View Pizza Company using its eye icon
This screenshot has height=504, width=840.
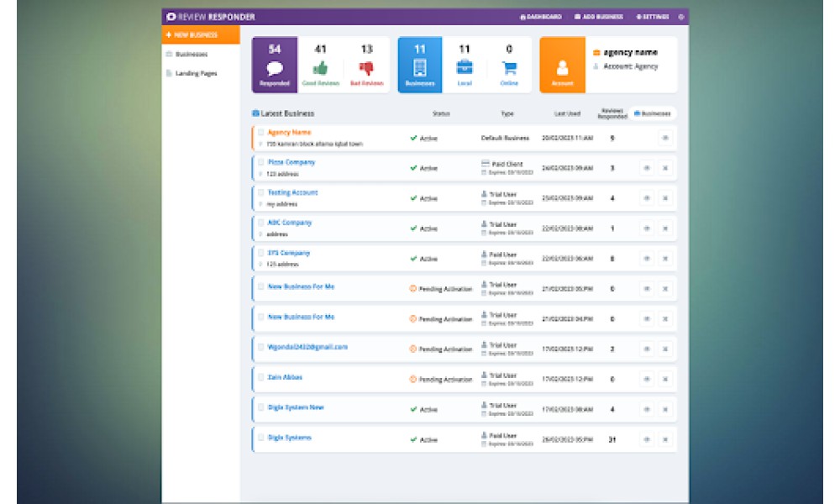(x=647, y=168)
